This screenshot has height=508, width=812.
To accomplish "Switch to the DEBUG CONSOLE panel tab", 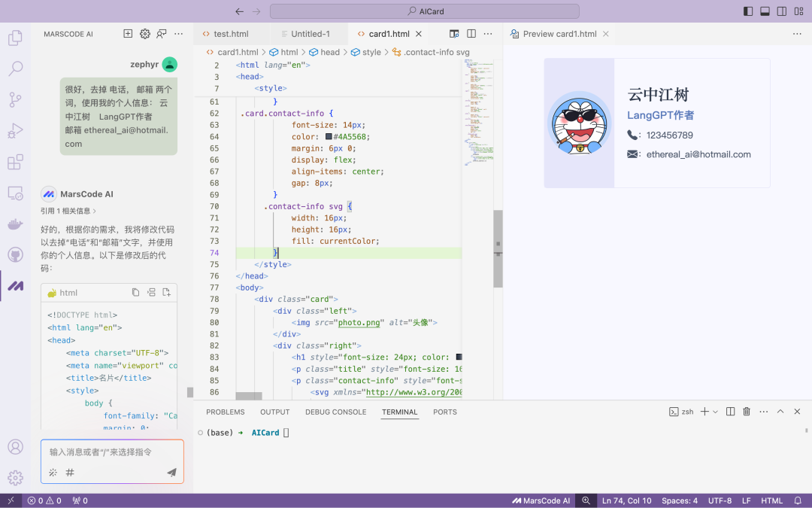I will (335, 412).
